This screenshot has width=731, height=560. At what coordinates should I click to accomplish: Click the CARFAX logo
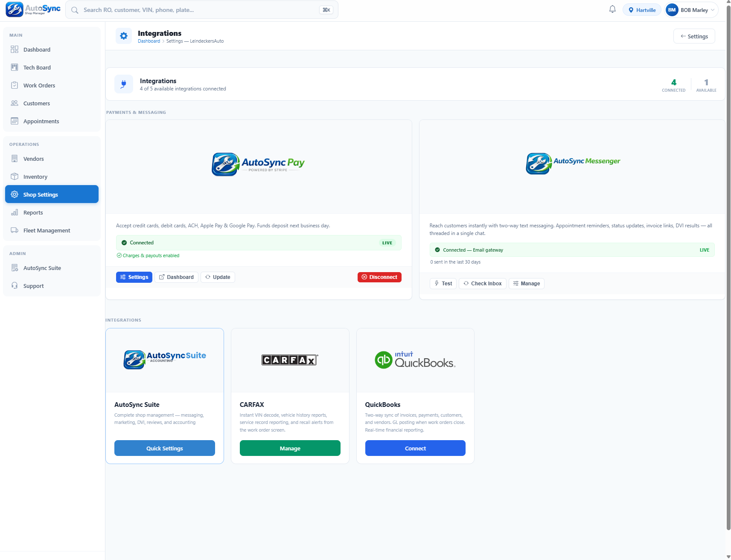tap(290, 360)
